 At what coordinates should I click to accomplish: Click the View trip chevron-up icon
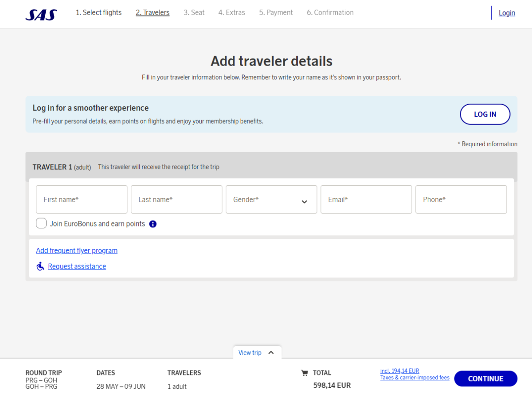(271, 353)
